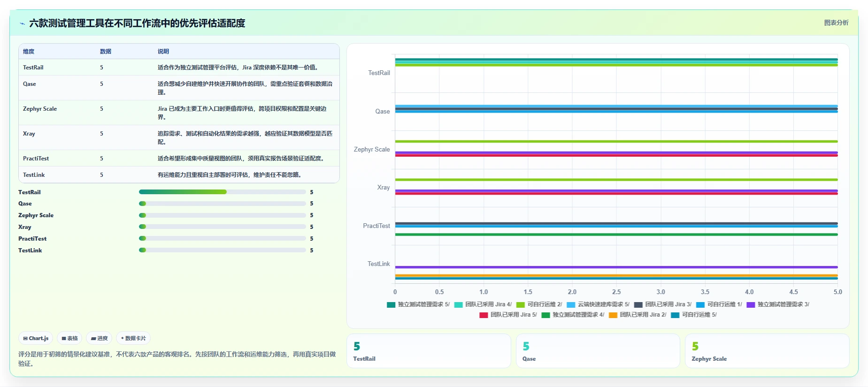Click the TestLink label on the chart axis
868x387 pixels.
tap(379, 264)
